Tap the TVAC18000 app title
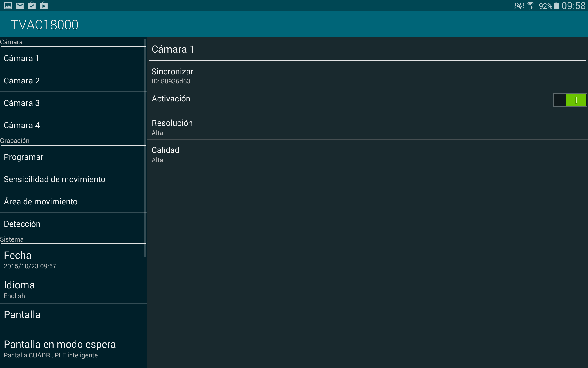This screenshot has height=368, width=588. tap(45, 25)
